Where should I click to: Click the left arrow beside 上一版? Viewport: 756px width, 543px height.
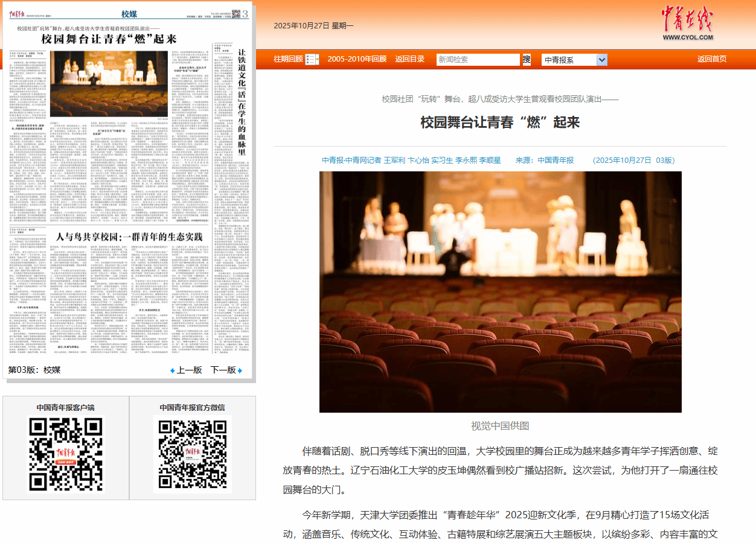coord(172,370)
